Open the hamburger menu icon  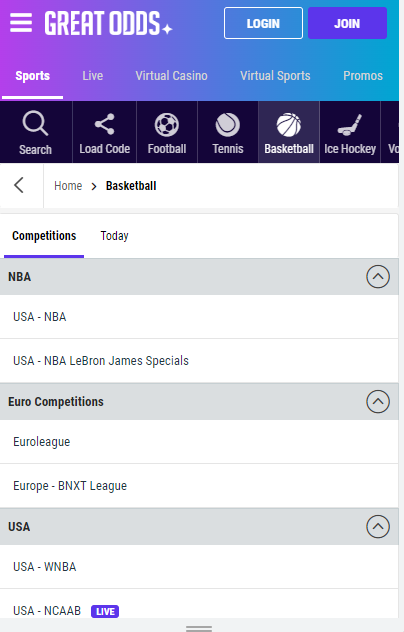(x=21, y=23)
